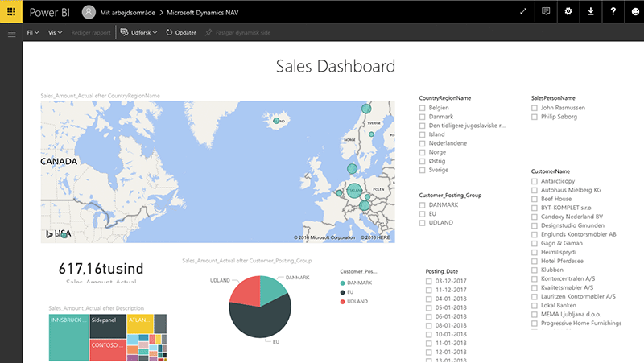Click the red UDLAND pie slice
Image resolution: width=644 pixels, height=363 pixels.
click(246, 291)
